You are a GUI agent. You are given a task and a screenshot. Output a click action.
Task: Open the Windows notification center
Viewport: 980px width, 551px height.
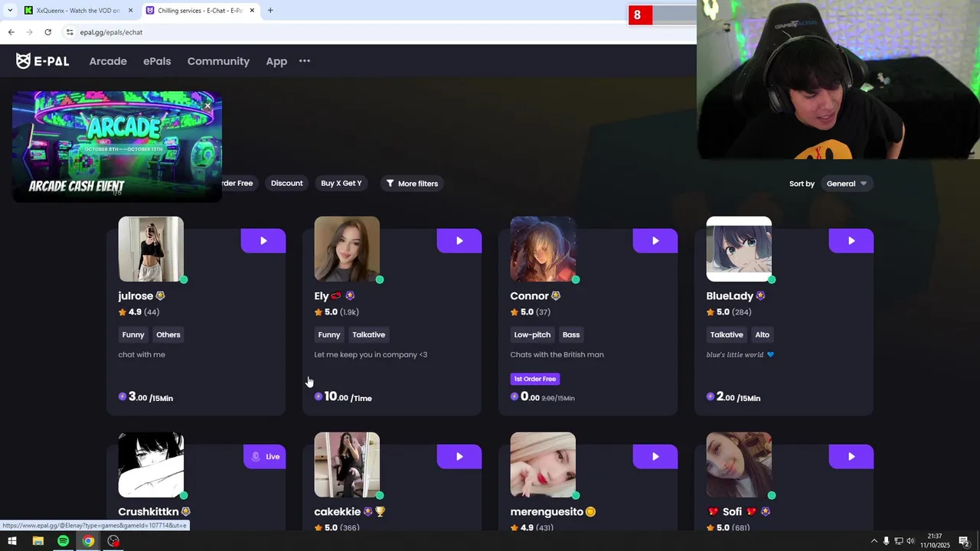click(x=964, y=541)
